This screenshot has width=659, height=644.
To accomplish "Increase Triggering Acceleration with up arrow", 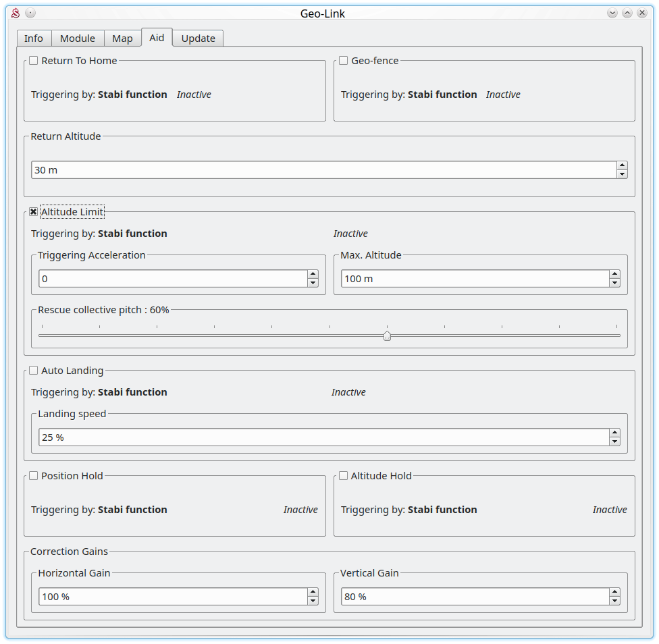I will click(x=313, y=274).
